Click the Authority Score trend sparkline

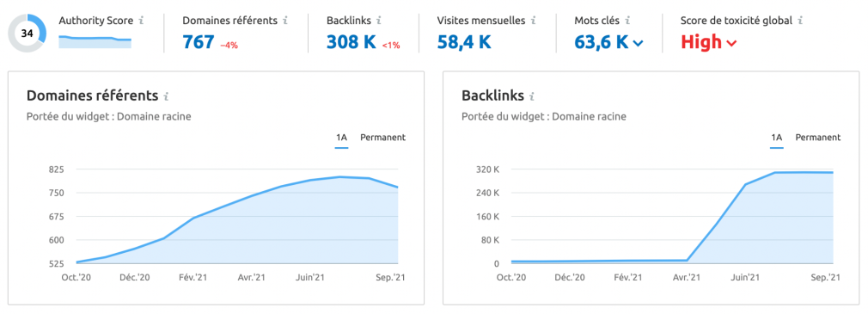click(95, 42)
